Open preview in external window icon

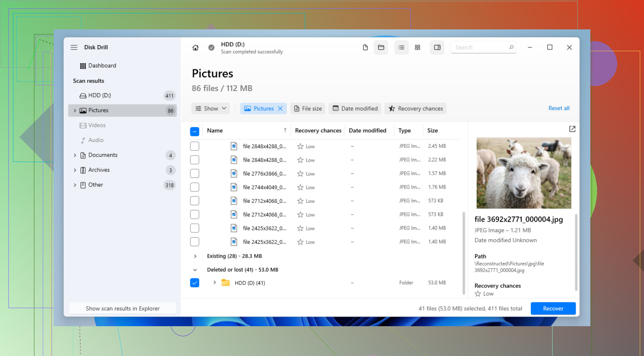tap(572, 129)
